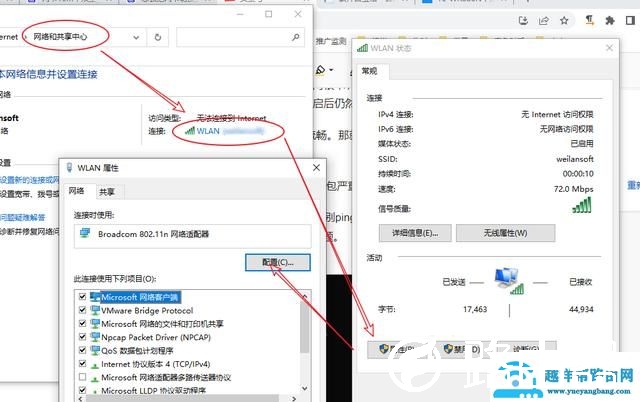
Task: Click the Broadcom adapter icon
Action: (x=85, y=233)
